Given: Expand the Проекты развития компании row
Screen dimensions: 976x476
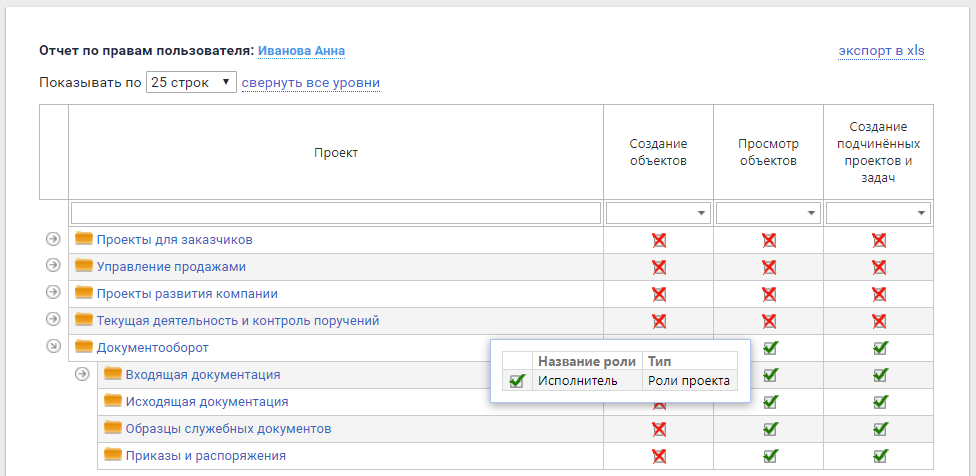Looking at the screenshot, I should click(54, 293).
